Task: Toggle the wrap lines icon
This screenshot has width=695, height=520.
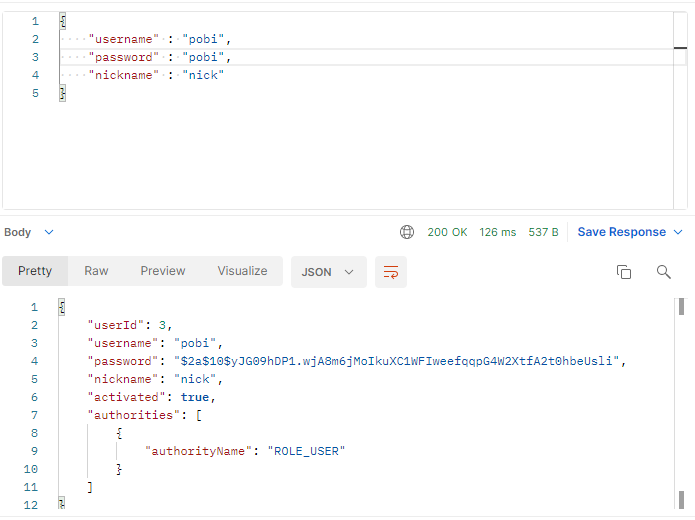Action: (x=390, y=272)
